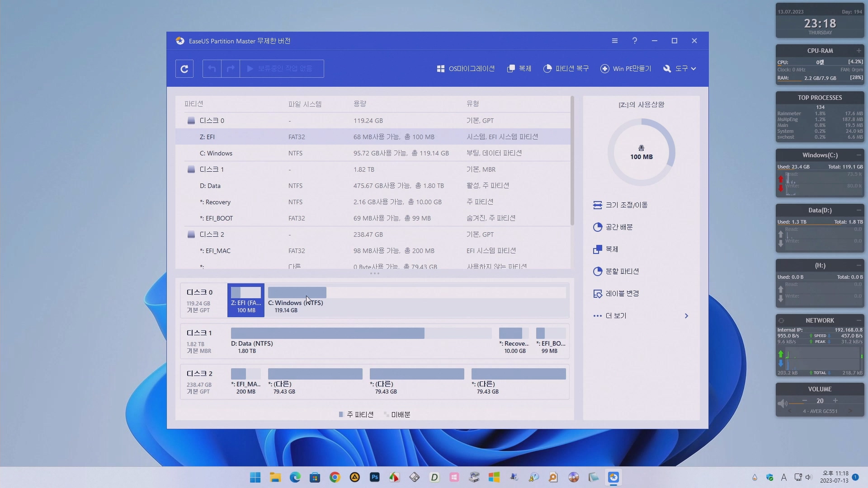Screen dimensions: 868x488
Task: Open Photoshop from the taskbar
Action: [374, 478]
